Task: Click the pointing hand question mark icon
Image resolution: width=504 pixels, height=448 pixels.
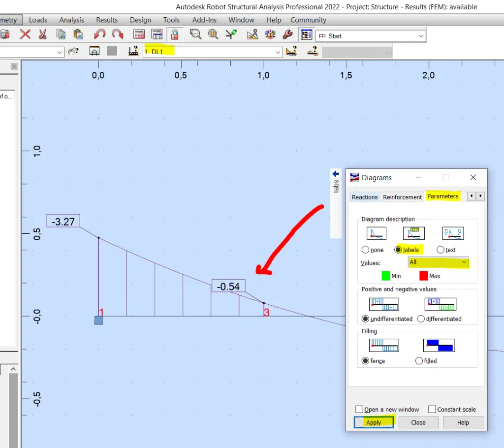Action: [x=73, y=51]
